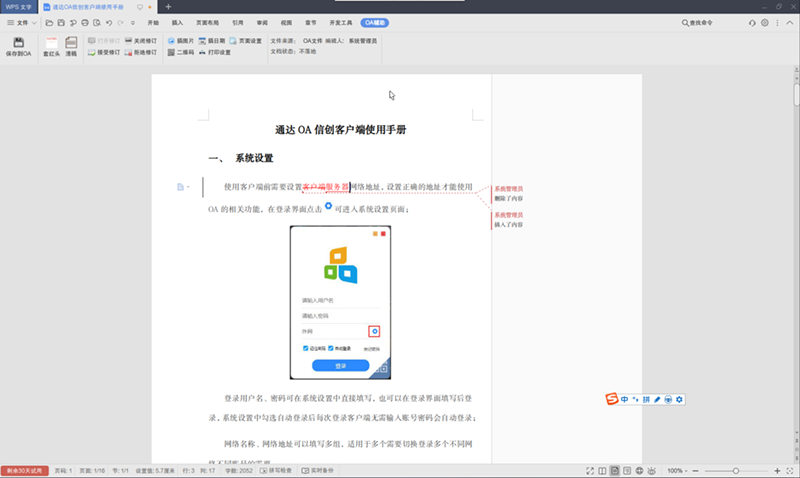Switch to the 开发工具 ribbon tab

(x=341, y=23)
